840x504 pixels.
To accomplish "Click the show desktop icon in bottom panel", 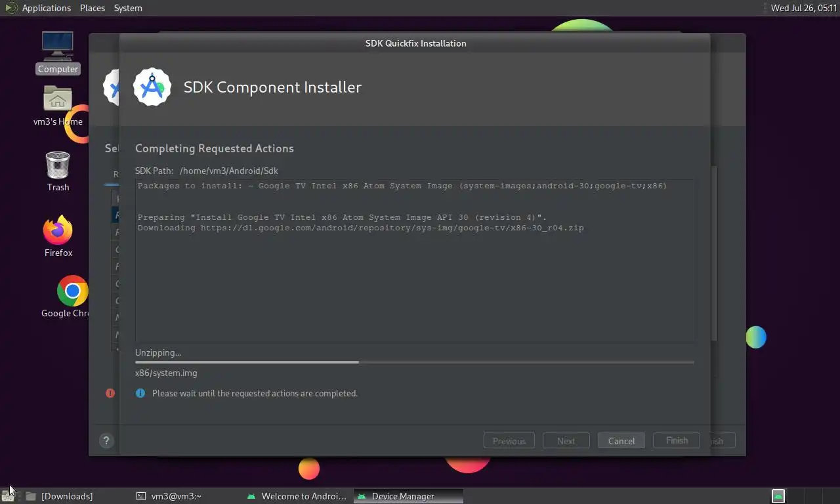I will point(7,496).
